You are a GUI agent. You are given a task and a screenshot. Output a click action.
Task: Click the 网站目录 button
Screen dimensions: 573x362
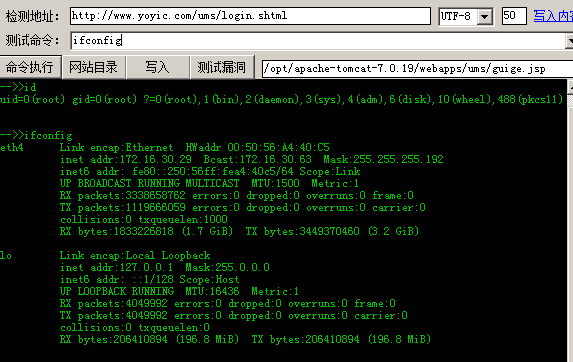pos(94,67)
